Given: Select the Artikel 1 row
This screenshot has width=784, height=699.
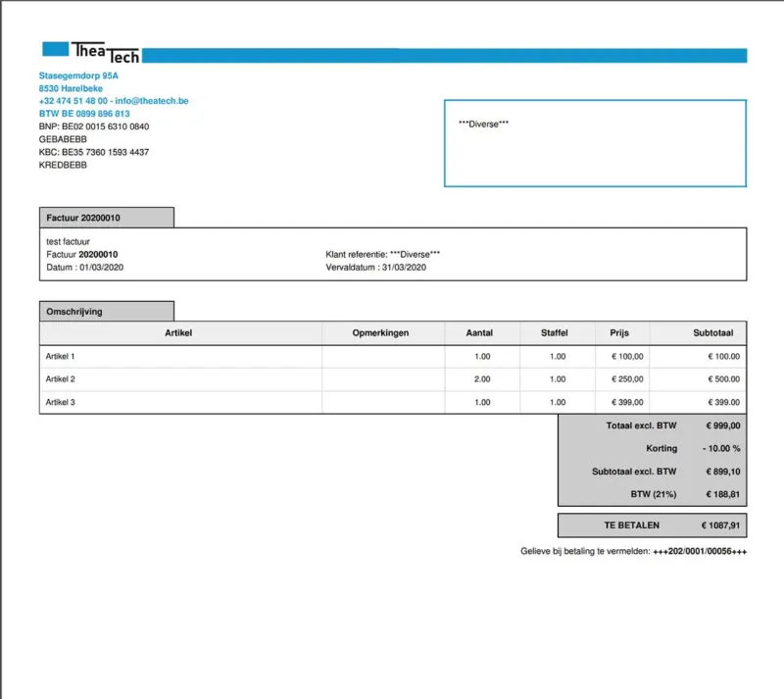Looking at the screenshot, I should [393, 356].
